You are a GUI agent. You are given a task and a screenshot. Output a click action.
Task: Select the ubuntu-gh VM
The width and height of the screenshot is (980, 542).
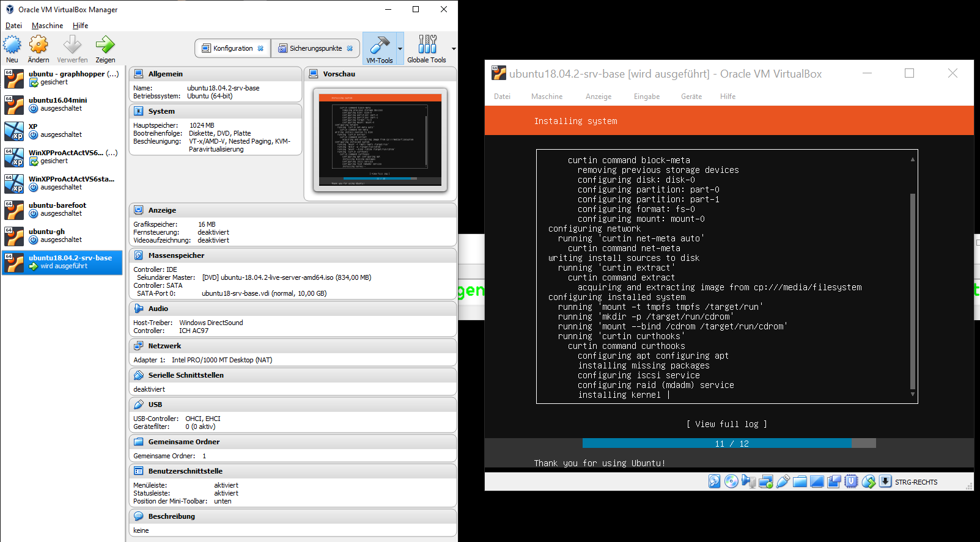(x=62, y=236)
